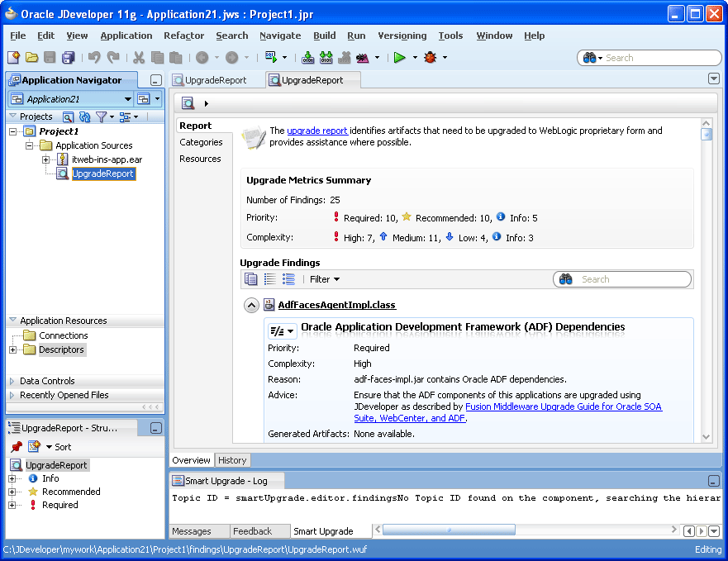Image resolution: width=728 pixels, height=561 pixels.
Task: Select UpgradeReport in the Projects tree
Action: pyautogui.click(x=103, y=174)
